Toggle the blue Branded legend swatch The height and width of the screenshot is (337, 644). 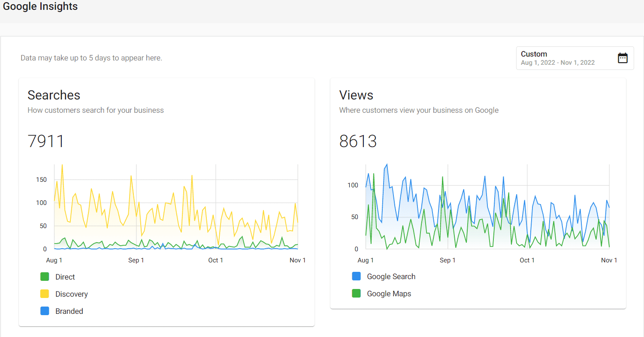[45, 311]
